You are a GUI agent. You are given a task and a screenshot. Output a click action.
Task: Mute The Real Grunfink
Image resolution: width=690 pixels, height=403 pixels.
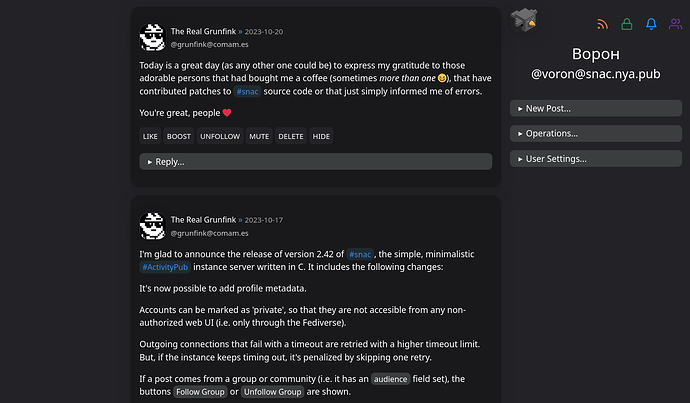259,136
